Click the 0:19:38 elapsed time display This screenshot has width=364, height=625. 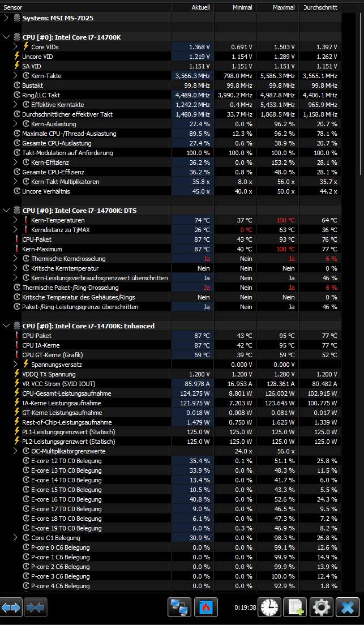pyautogui.click(x=245, y=607)
